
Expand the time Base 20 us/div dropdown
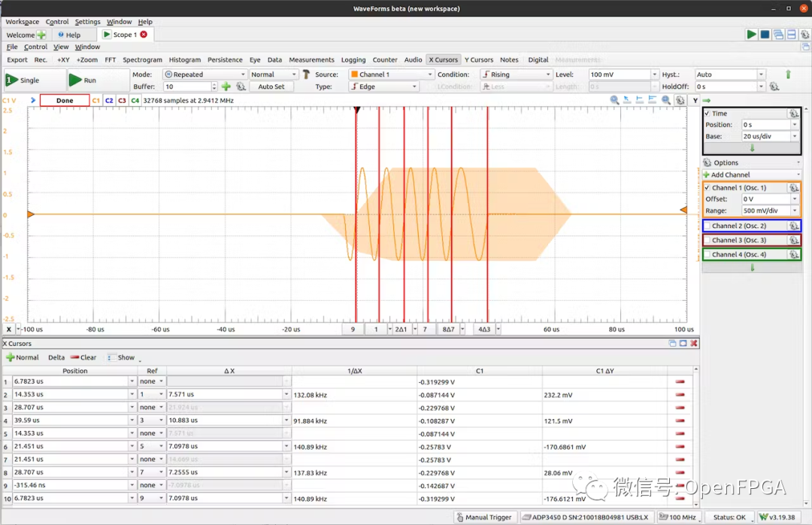[x=795, y=136]
